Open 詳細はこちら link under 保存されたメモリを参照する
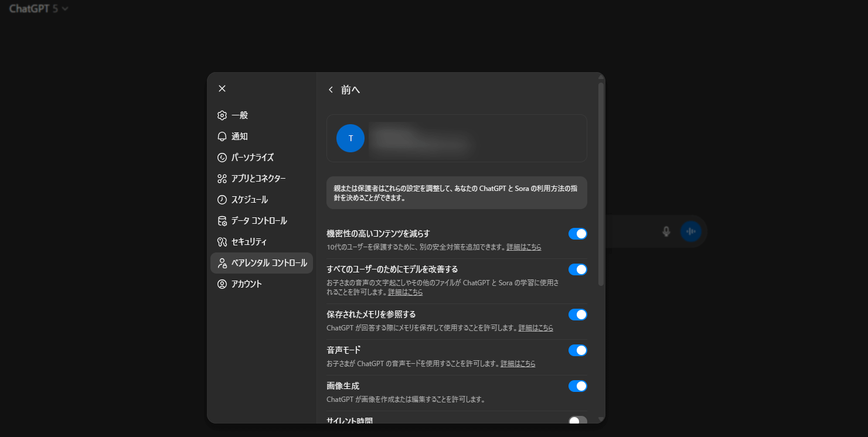The image size is (868, 437). click(x=536, y=328)
